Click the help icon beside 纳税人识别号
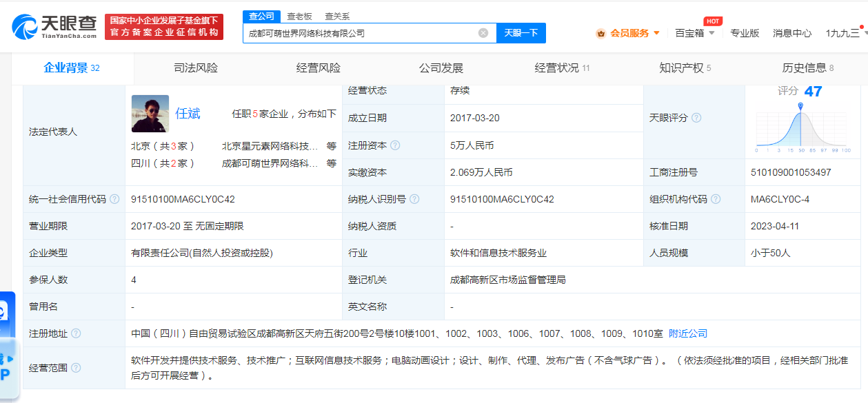 [414, 199]
